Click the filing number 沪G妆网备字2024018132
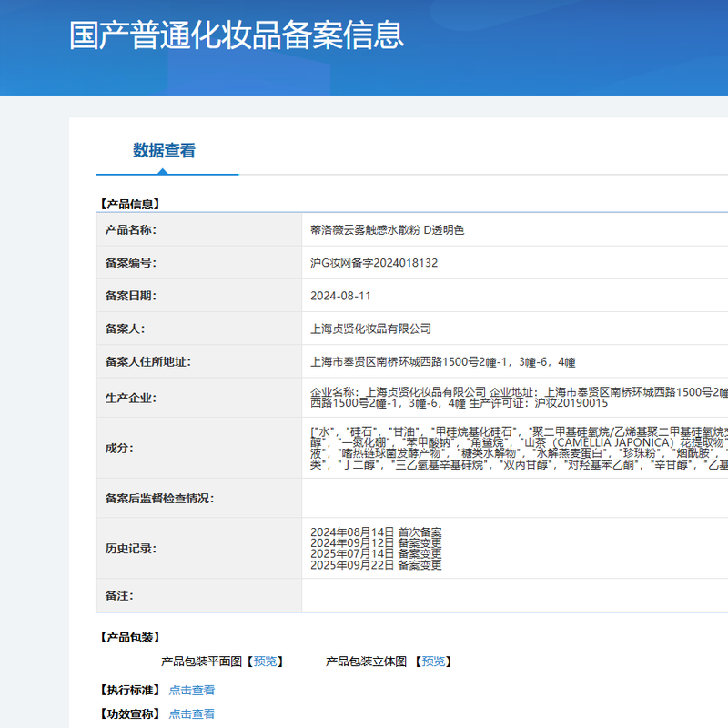728x728 pixels. pos(374,263)
